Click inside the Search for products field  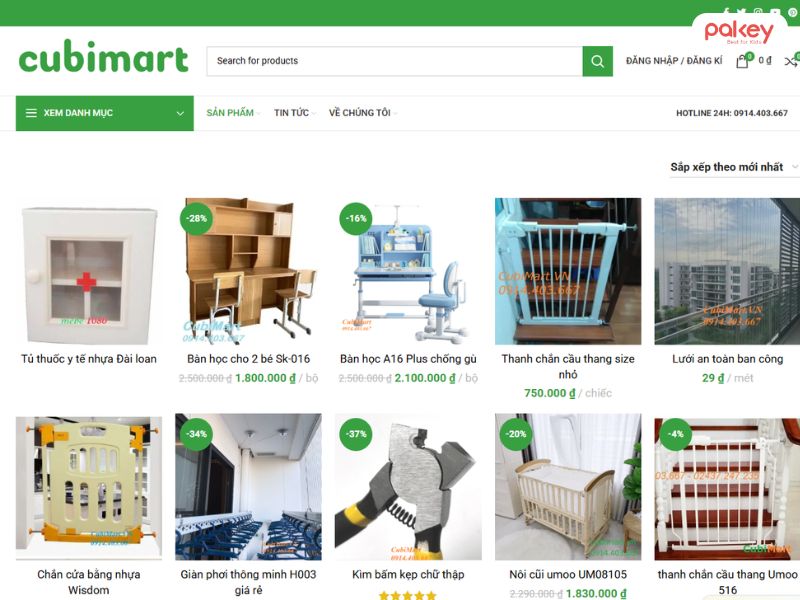pyautogui.click(x=394, y=61)
